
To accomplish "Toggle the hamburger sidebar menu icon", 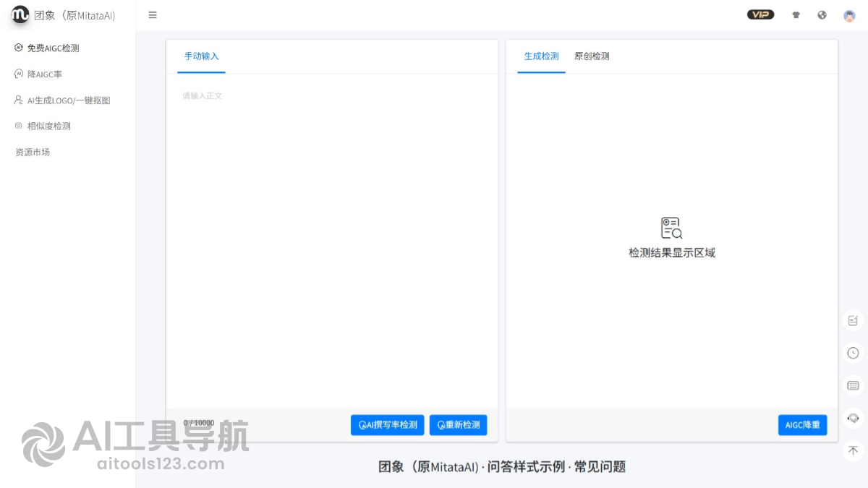I will (153, 15).
